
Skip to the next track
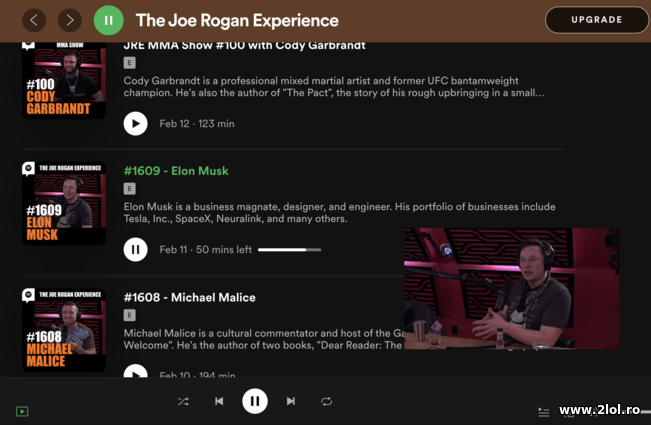click(x=291, y=401)
